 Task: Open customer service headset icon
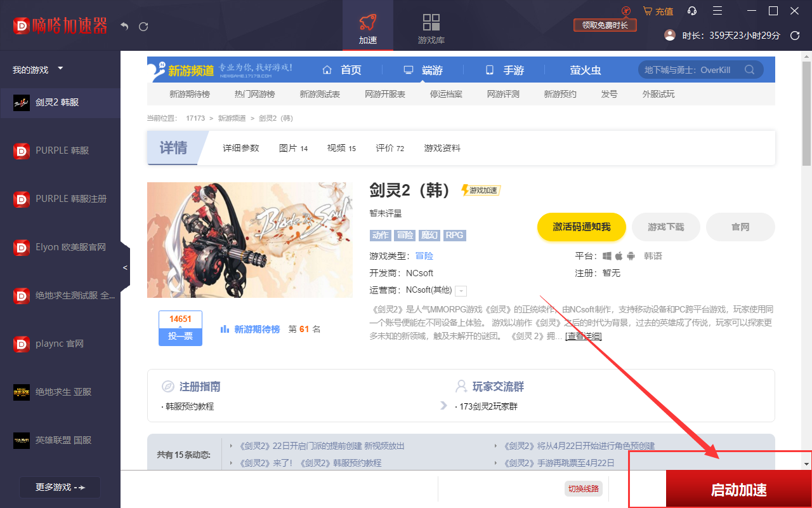tap(692, 11)
